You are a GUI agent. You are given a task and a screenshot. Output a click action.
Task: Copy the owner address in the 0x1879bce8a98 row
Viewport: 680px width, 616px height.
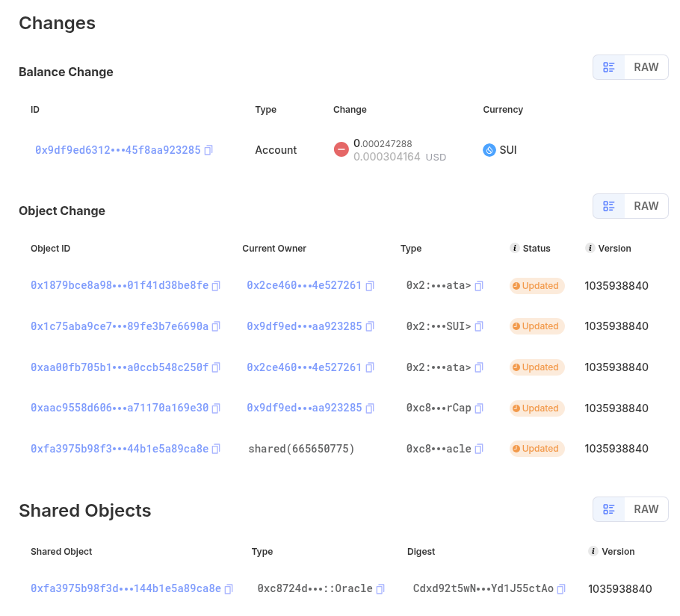coord(370,286)
